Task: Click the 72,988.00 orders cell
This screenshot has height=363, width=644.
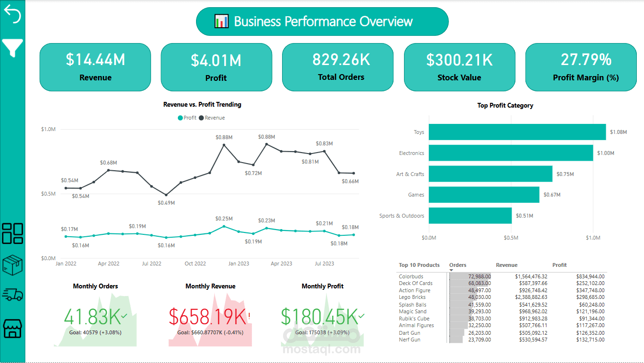Action: 480,276
